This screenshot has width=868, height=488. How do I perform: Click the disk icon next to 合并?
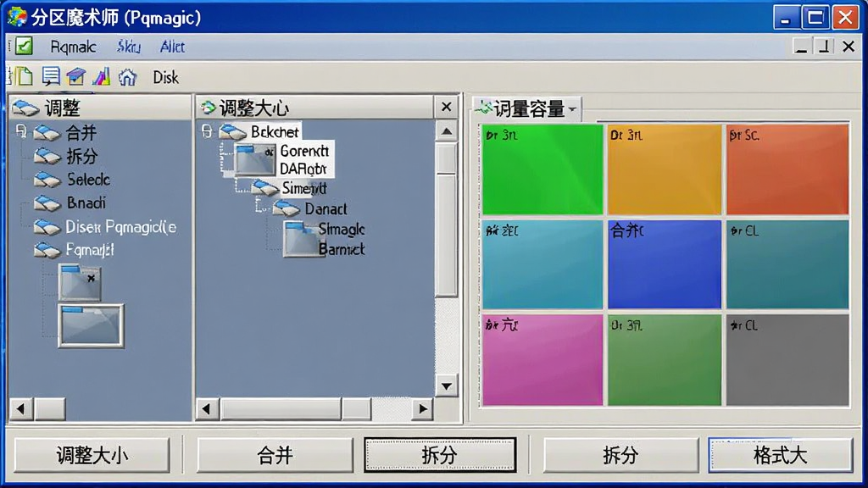(x=47, y=133)
